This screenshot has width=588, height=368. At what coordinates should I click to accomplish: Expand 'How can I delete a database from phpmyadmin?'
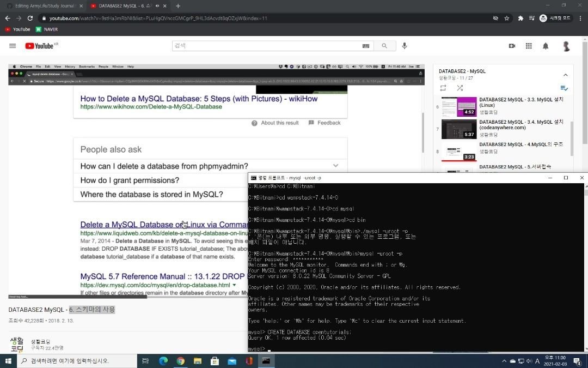click(x=210, y=166)
